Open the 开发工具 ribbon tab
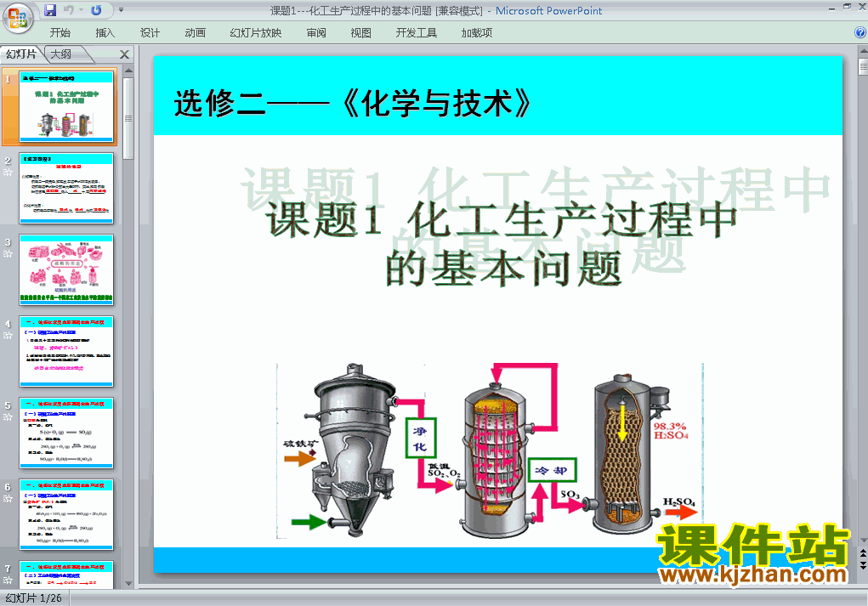The width and height of the screenshot is (868, 606). (417, 32)
